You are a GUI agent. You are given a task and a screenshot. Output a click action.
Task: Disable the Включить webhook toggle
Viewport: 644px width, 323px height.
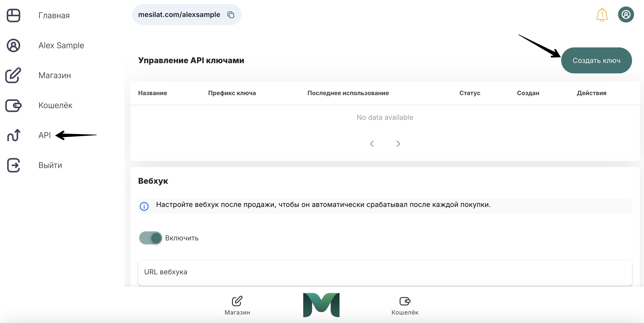pyautogui.click(x=150, y=238)
